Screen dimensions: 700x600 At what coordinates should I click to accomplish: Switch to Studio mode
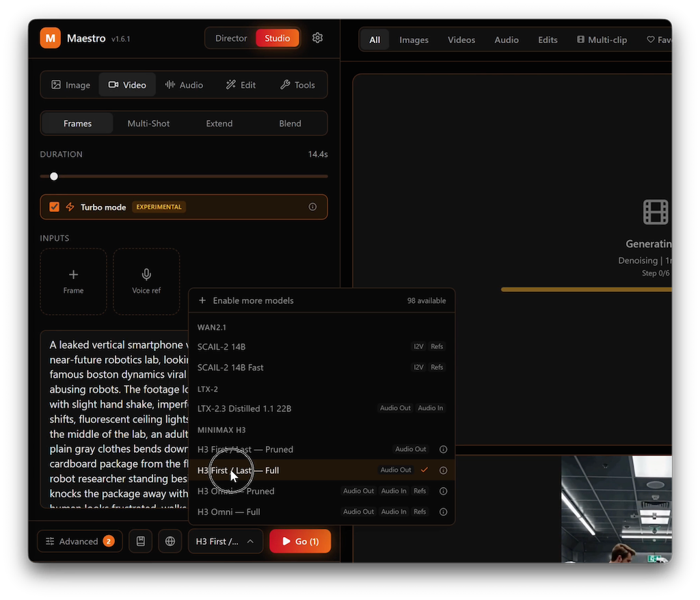coord(278,38)
